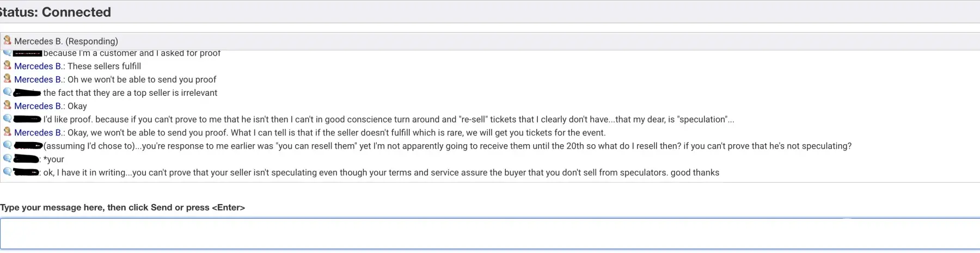Click Mercedes B. name before "Oh we won't be able"
This screenshot has height=253, width=980.
(38, 79)
